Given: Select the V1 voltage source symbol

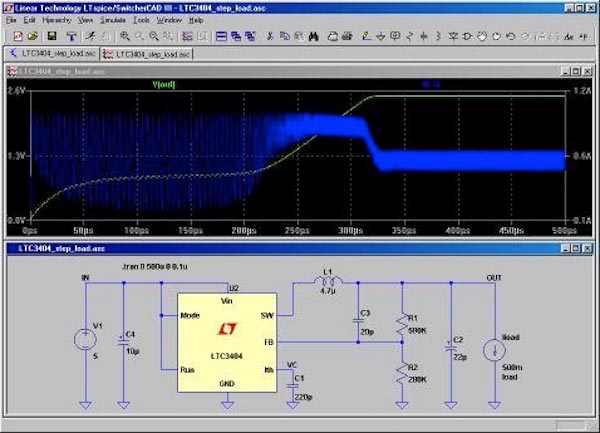Looking at the screenshot, I should pyautogui.click(x=85, y=339).
